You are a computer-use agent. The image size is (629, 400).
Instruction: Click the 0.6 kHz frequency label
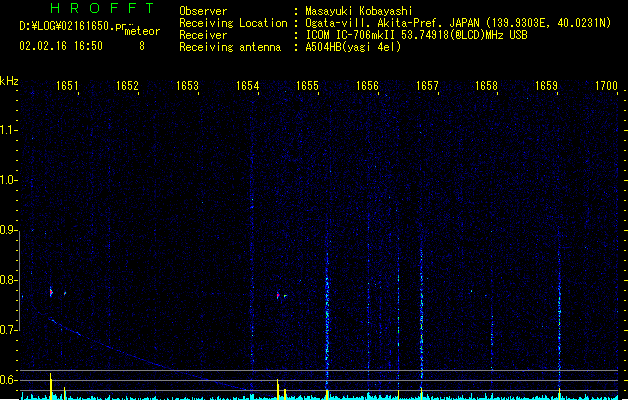pos(8,380)
